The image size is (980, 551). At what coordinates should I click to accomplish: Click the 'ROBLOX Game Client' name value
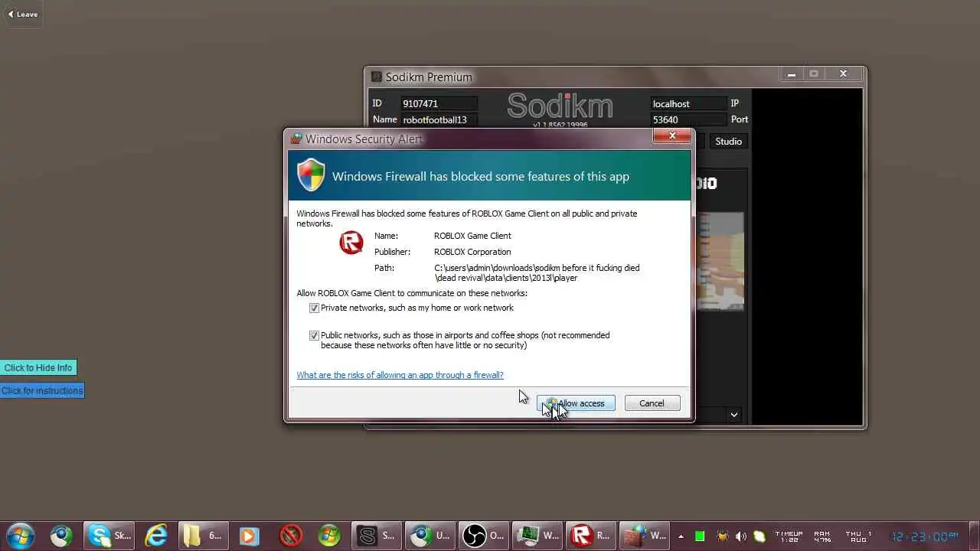[472, 236]
